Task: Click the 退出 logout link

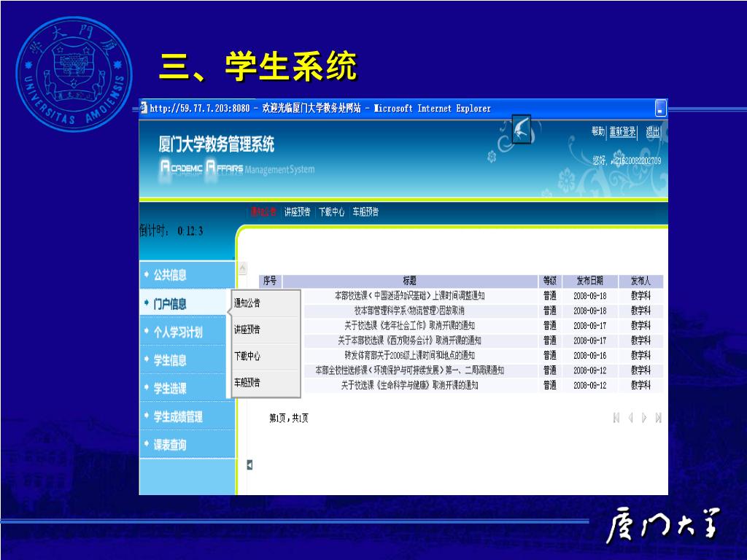Action: pos(653,131)
